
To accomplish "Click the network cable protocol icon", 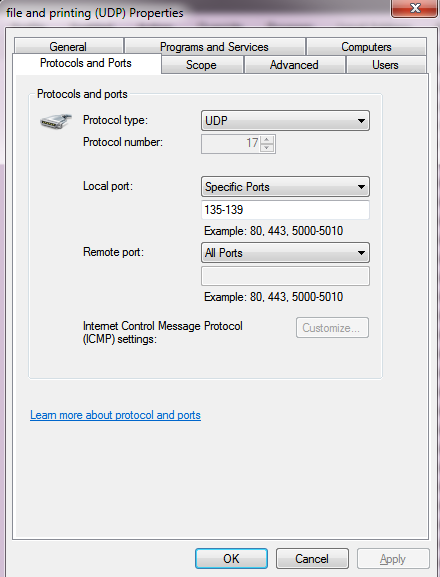I will point(55,121).
